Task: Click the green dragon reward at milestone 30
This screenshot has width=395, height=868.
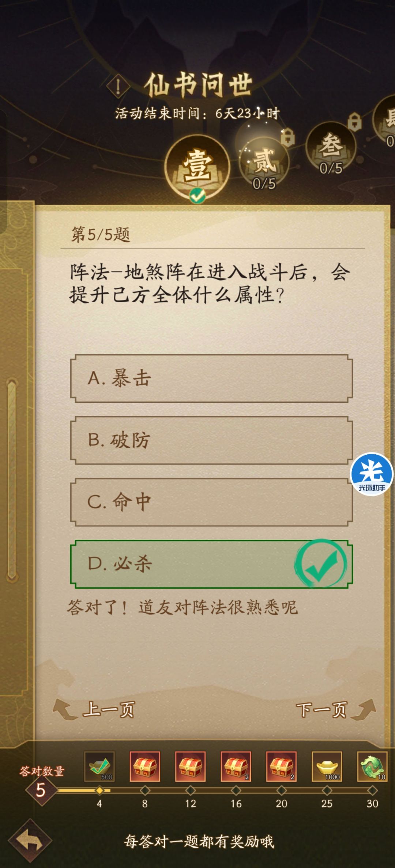Action: coord(372,767)
